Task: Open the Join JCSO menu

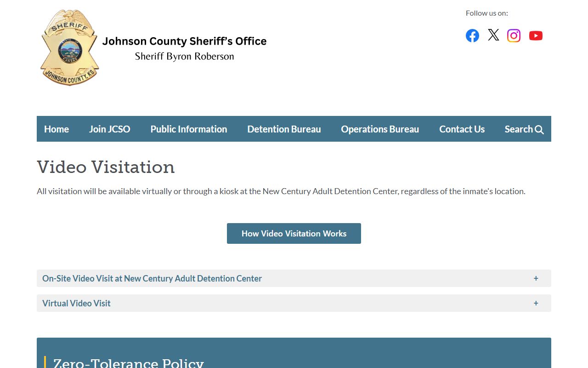Action: coord(109,129)
